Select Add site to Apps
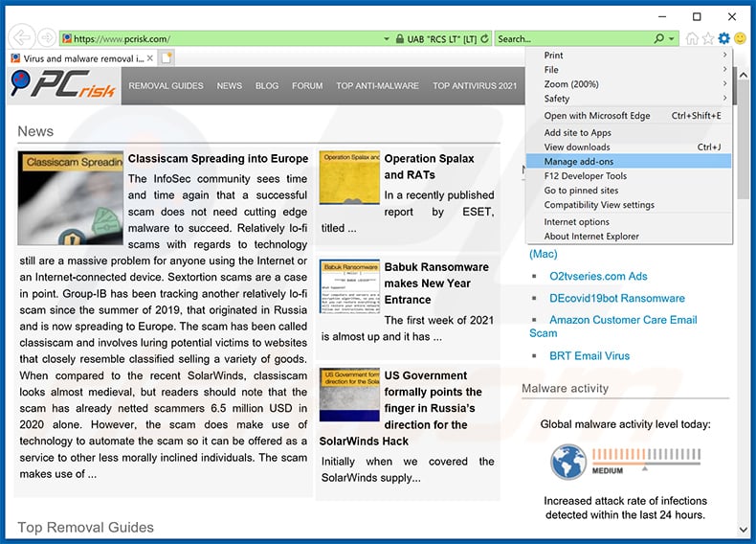The width and height of the screenshot is (756, 544). coord(629,133)
